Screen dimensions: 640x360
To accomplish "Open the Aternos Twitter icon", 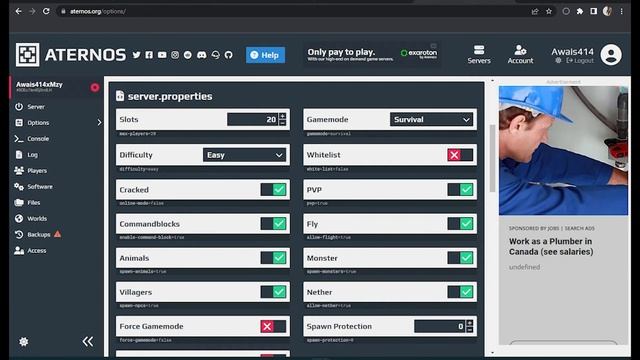I will pyautogui.click(x=136, y=55).
